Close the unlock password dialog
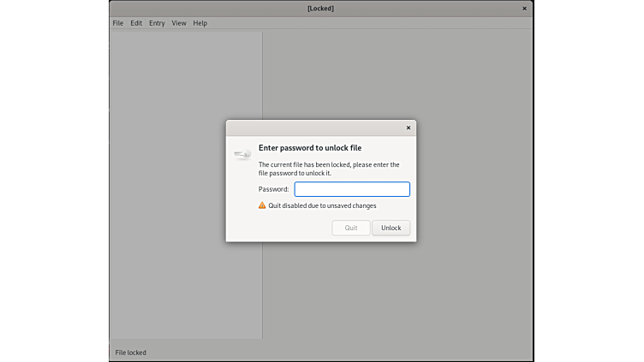This screenshot has width=644, height=362. (408, 128)
